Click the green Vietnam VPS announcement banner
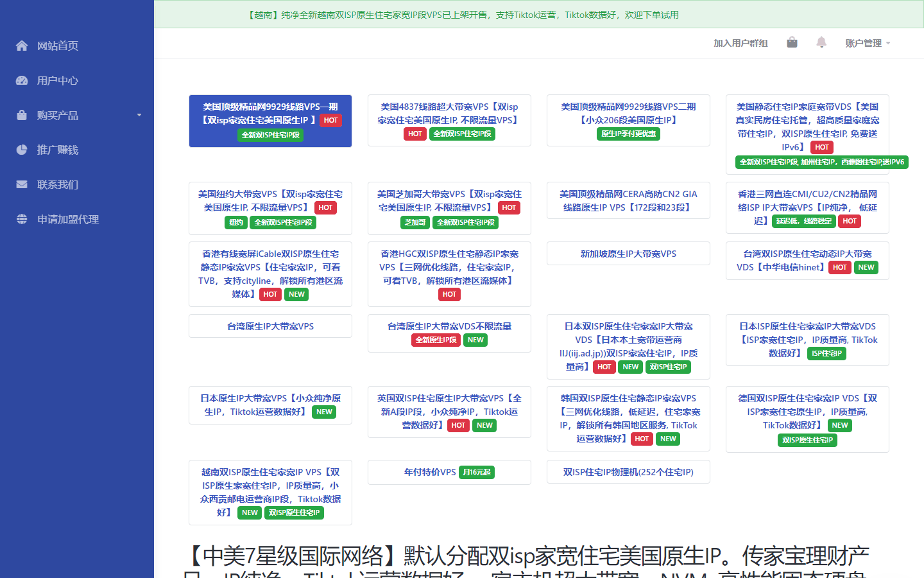 (x=539, y=14)
